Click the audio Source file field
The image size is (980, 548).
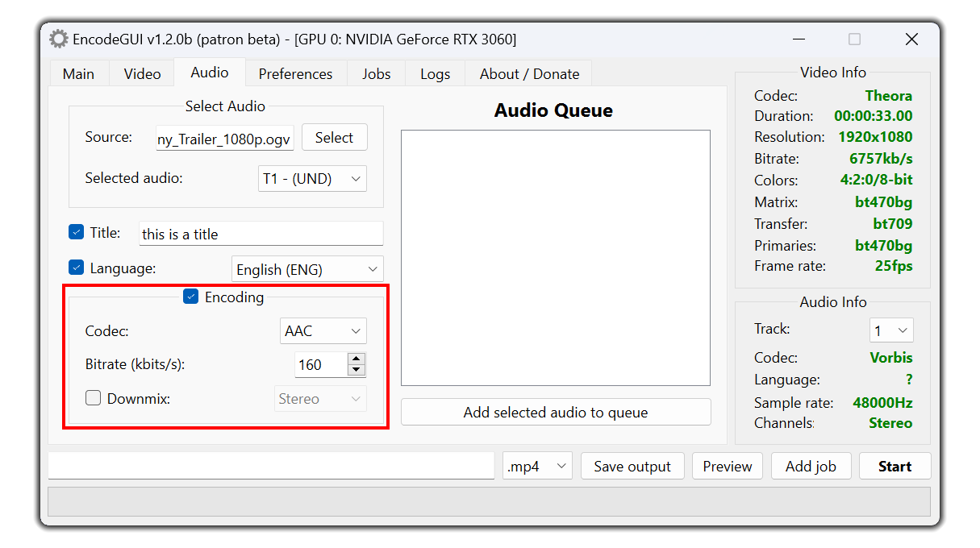click(x=224, y=139)
